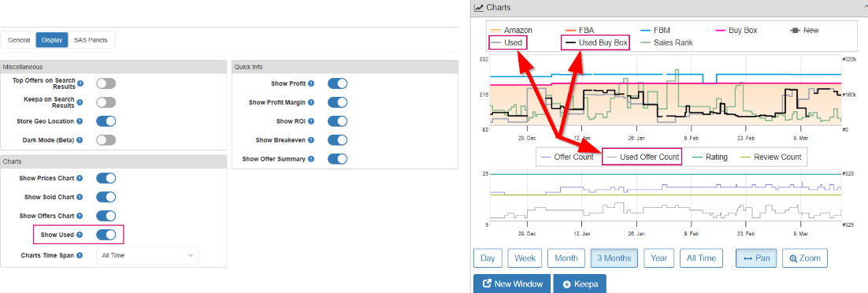Open chart in New Window
This screenshot has height=293, width=868.
[512, 284]
